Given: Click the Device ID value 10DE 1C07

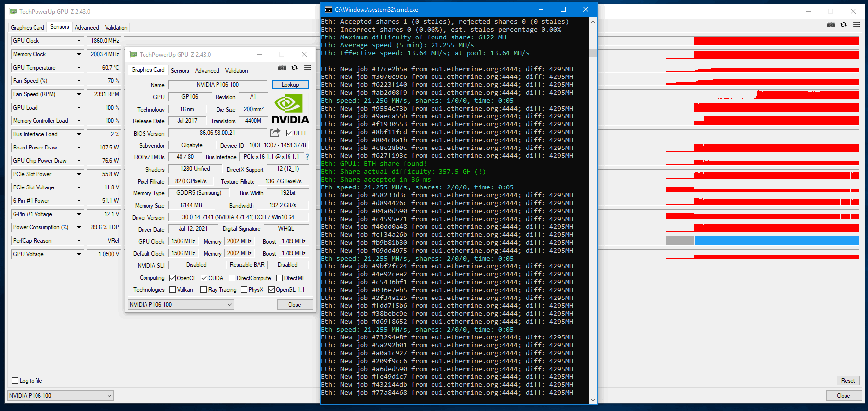Looking at the screenshot, I should (277, 145).
